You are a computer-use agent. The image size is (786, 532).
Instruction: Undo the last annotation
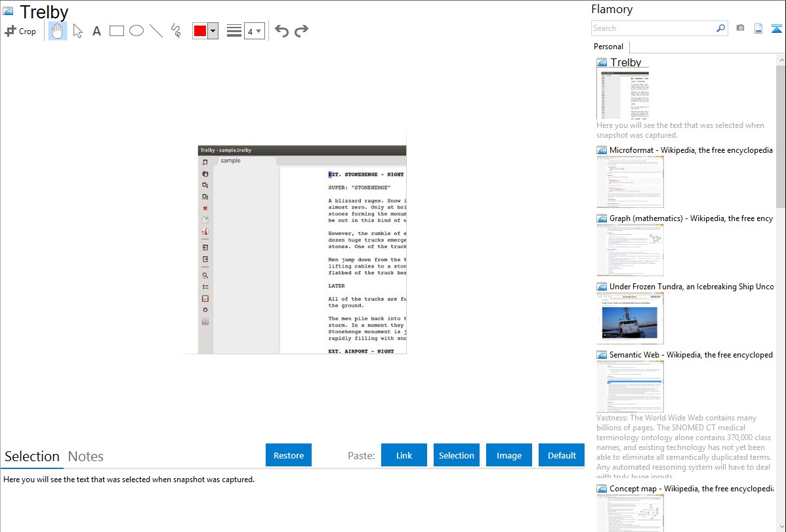281,31
